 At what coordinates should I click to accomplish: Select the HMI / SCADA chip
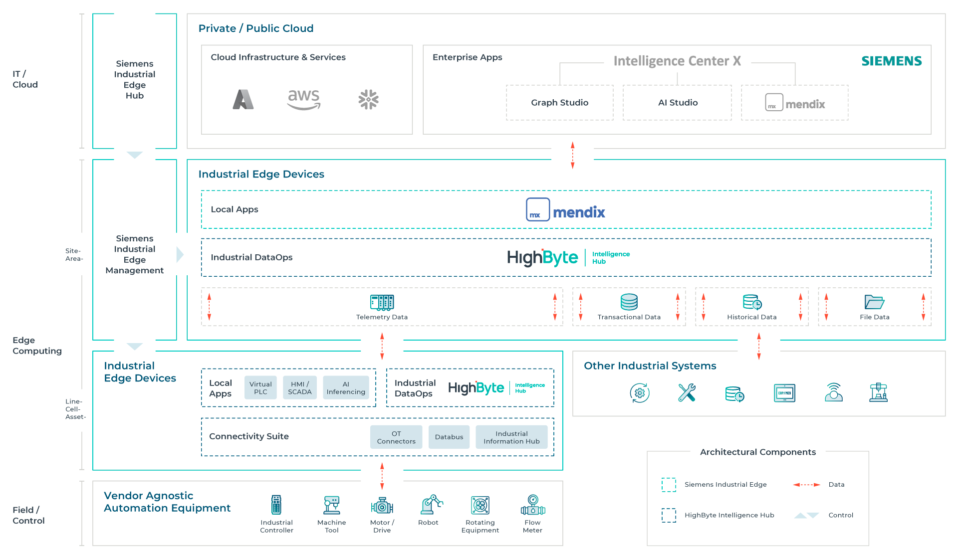coord(300,387)
